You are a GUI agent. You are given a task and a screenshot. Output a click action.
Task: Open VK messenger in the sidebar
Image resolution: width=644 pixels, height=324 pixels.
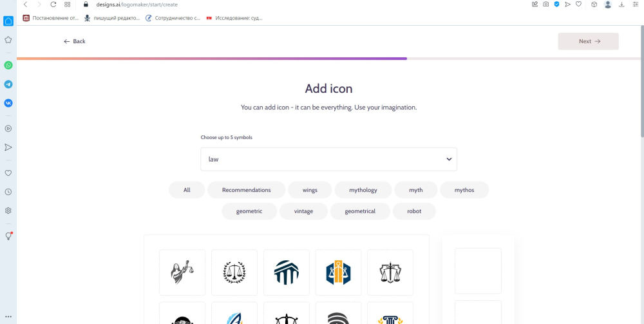click(8, 102)
